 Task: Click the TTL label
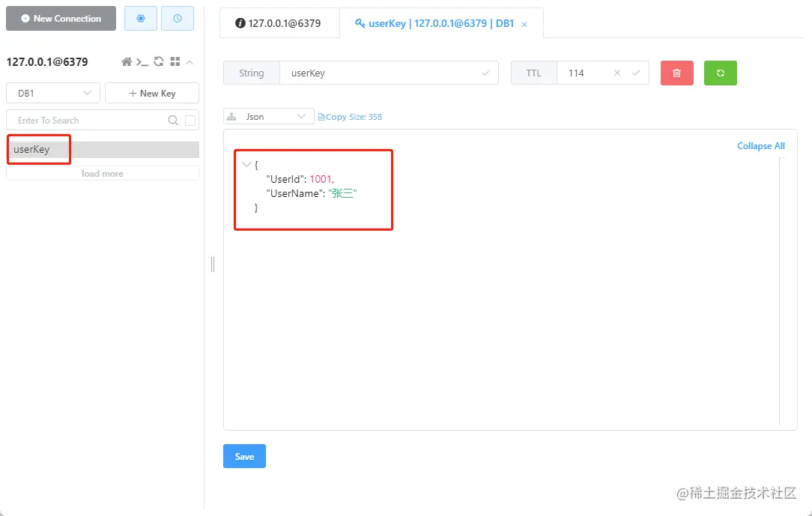[x=534, y=73]
